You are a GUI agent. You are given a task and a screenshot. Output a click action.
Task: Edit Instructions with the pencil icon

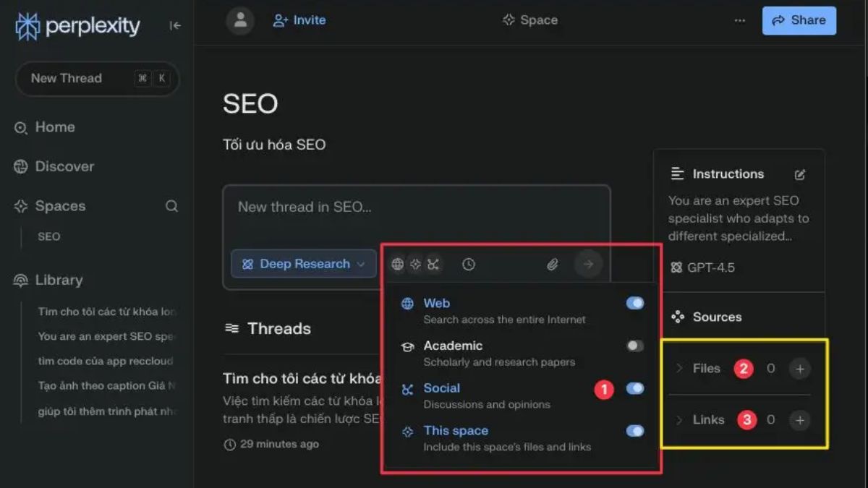(799, 174)
